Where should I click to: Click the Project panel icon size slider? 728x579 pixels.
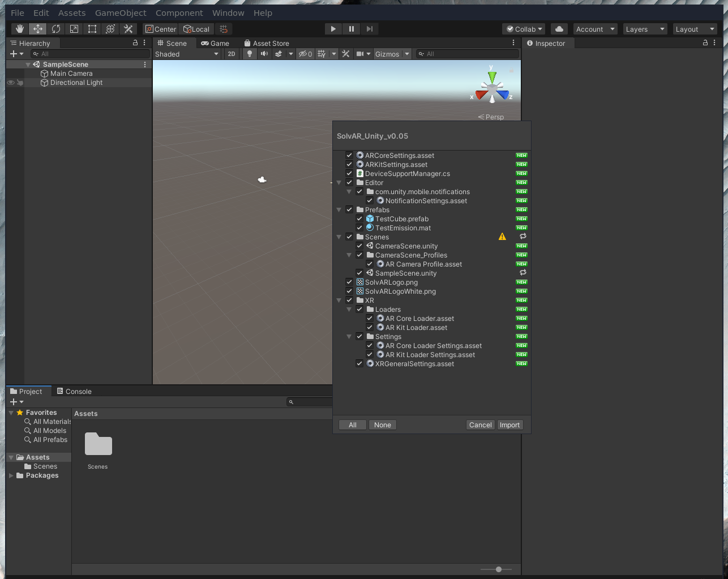[496, 569]
